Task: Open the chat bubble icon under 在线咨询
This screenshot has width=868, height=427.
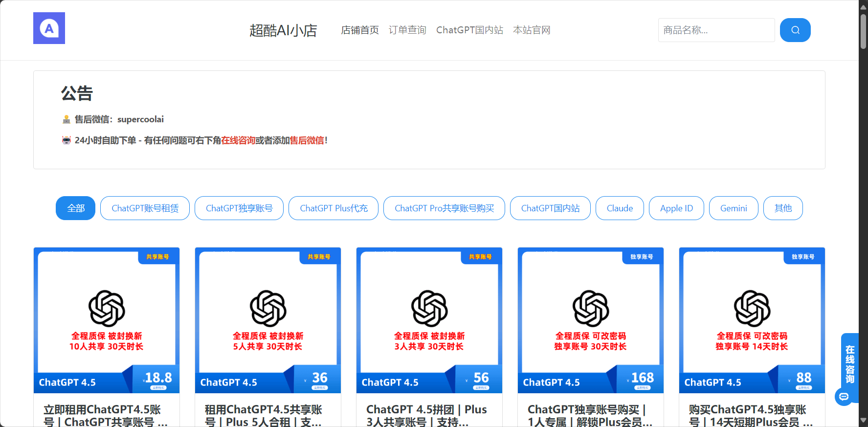Action: [844, 397]
